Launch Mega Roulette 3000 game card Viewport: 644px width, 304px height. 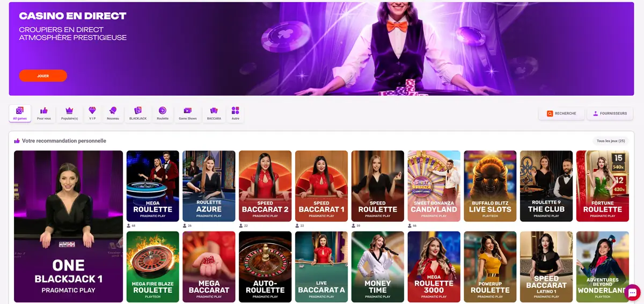434,266
